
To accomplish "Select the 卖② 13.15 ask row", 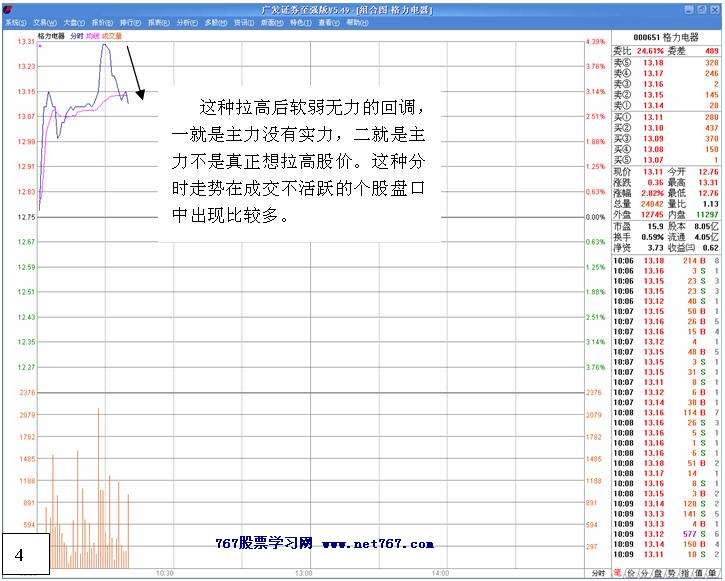I will point(666,95).
